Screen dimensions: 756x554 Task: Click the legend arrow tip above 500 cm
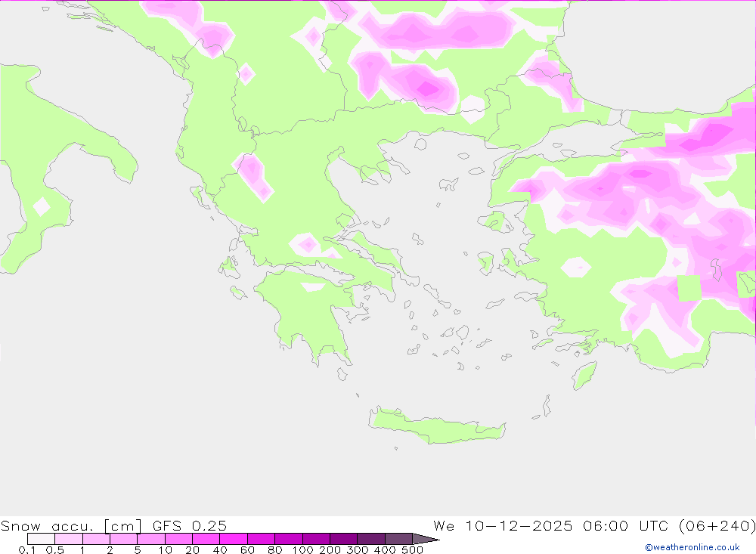[426, 539]
